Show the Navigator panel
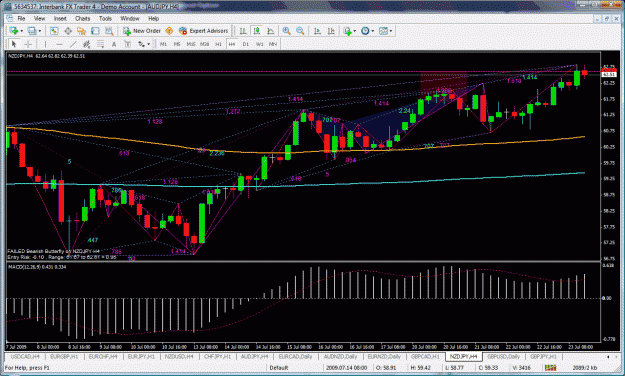 (81, 31)
